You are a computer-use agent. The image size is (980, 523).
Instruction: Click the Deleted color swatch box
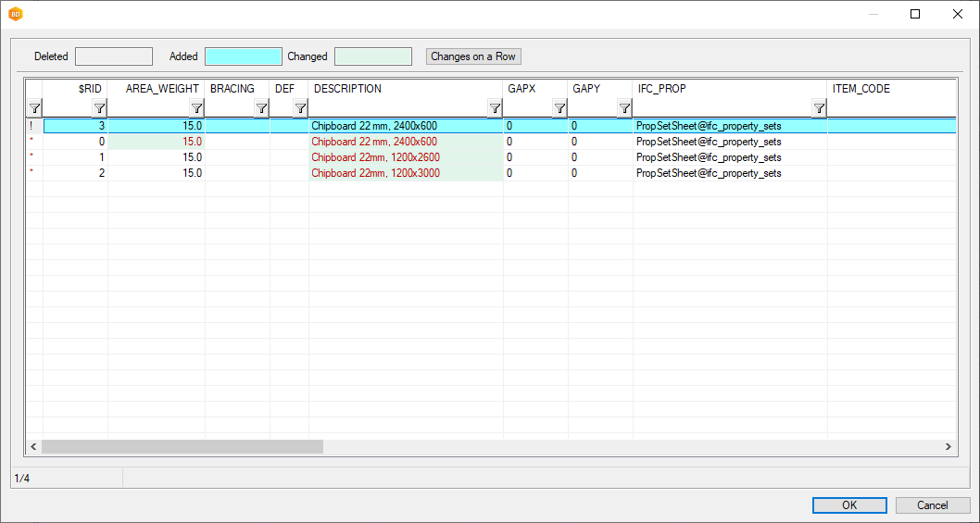(114, 56)
